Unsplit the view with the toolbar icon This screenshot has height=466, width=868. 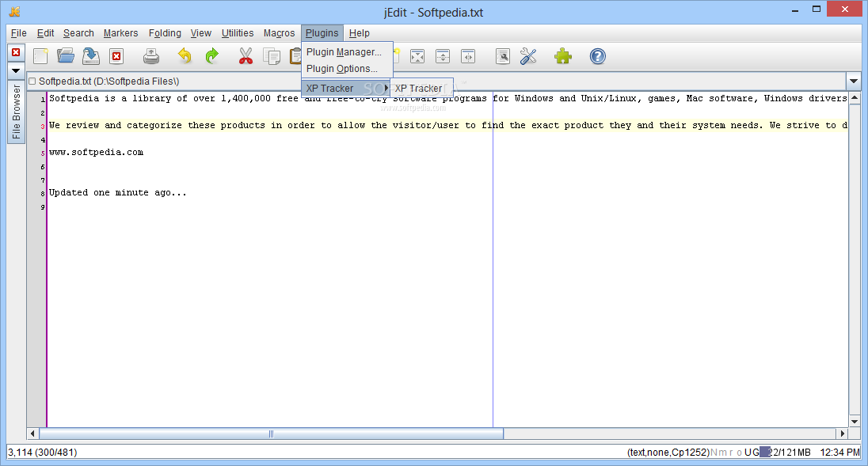[417, 56]
